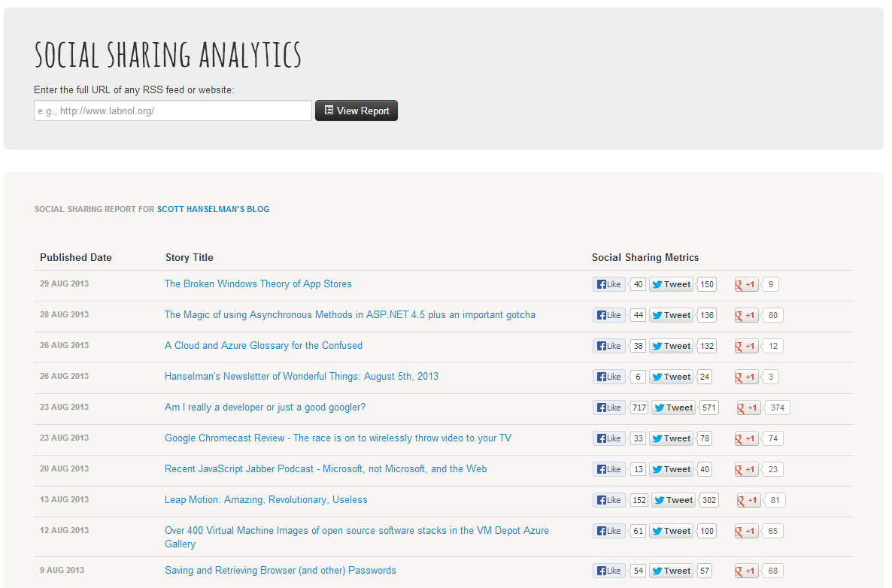Click the Google +1 button for The Broken Windows Theory
Viewport: 892px width, 588px height.
pos(746,284)
